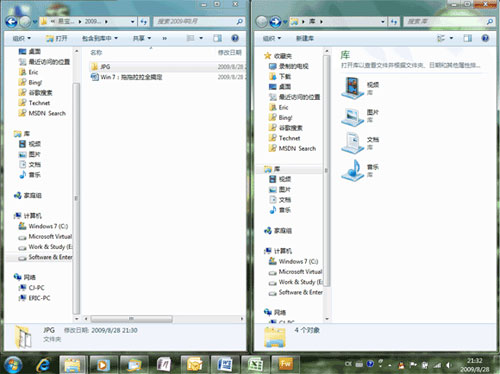Select 录制的电视 in right navigation pane
The width and height of the screenshot is (500, 374).
(x=289, y=66)
